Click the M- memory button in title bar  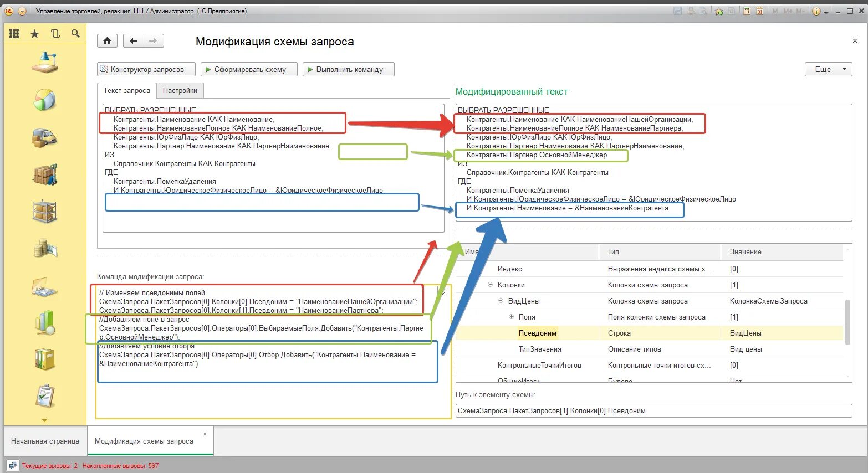pyautogui.click(x=800, y=11)
